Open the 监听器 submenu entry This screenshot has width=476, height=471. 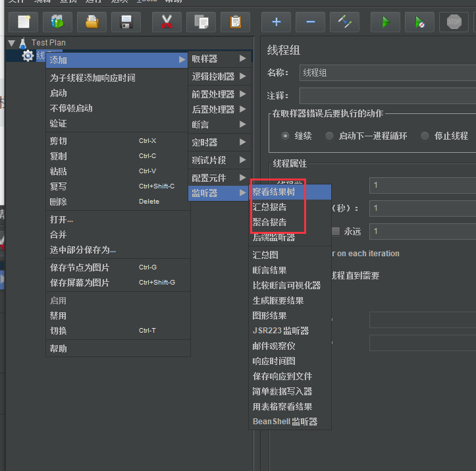pos(219,193)
